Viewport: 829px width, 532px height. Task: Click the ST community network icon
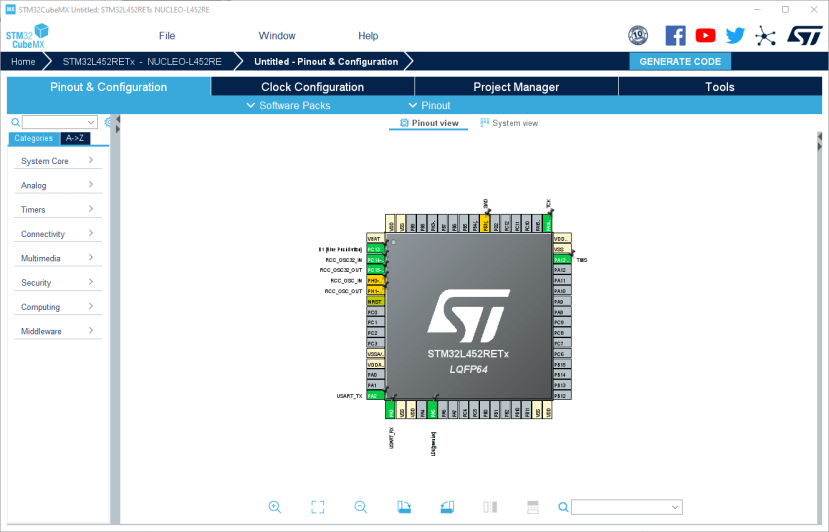click(765, 36)
